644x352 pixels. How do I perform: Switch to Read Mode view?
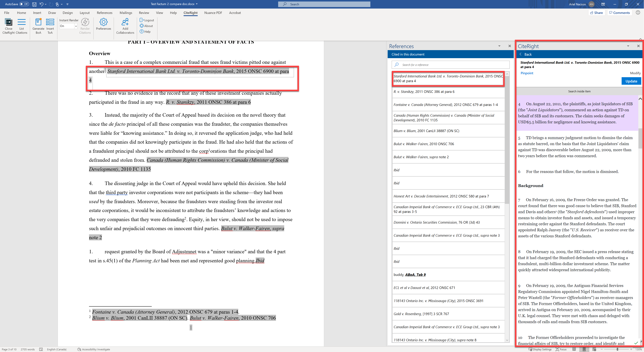coord(574,349)
